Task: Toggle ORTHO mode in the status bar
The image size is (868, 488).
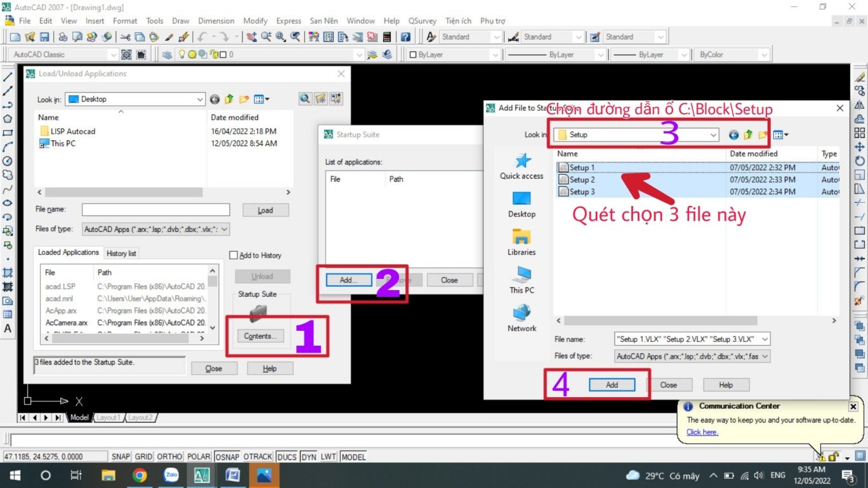Action: (170, 457)
